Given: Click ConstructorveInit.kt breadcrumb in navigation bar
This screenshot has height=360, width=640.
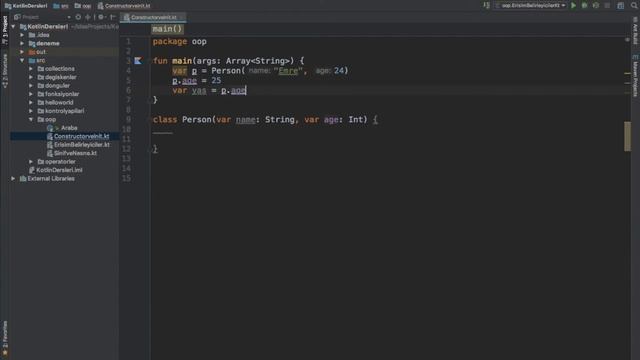Looking at the screenshot, I should [124, 6].
